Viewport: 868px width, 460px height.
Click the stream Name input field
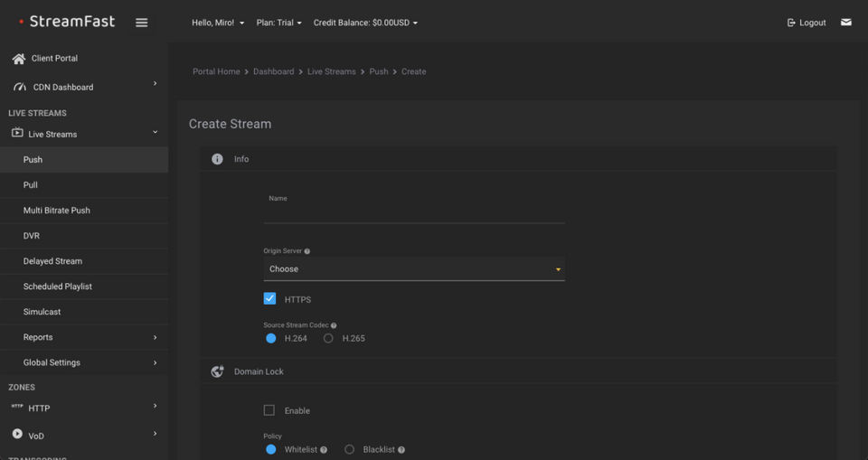point(414,213)
